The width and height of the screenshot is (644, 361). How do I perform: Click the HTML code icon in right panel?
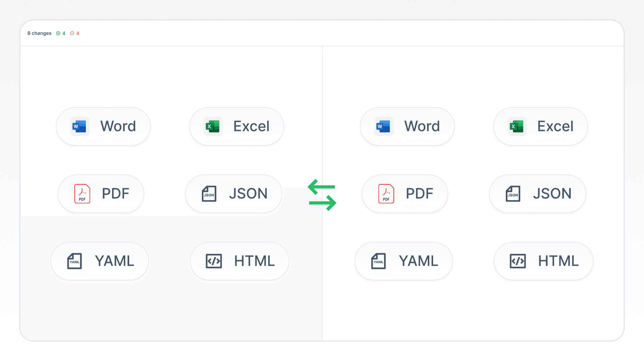518,261
